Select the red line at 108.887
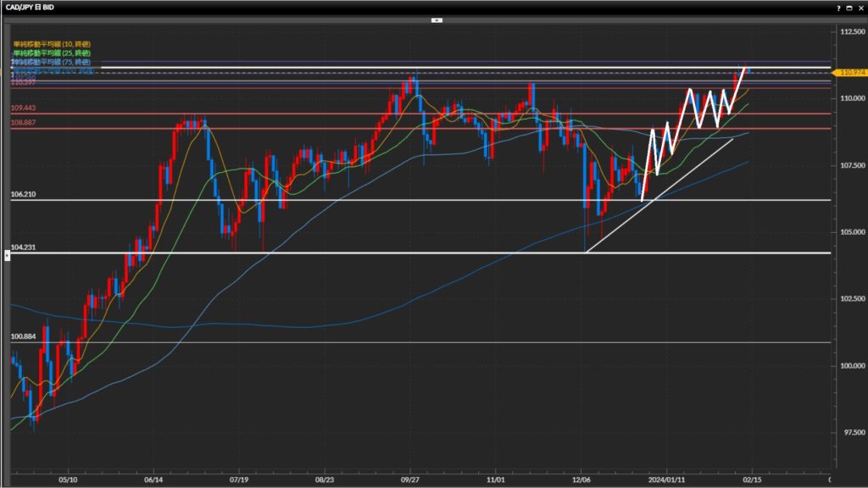 339,129
